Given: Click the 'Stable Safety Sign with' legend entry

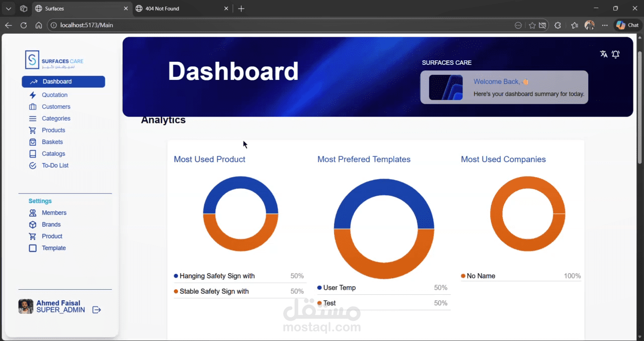Looking at the screenshot, I should 211,291.
